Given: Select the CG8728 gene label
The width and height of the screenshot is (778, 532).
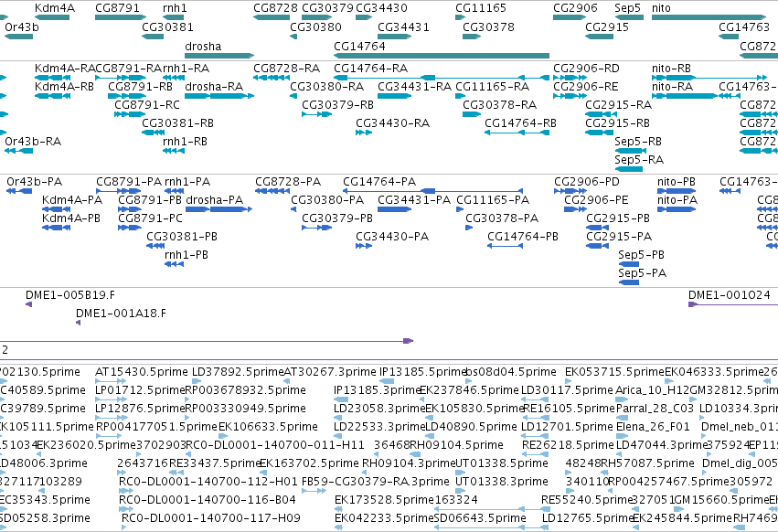Looking at the screenshot, I should point(275,8).
